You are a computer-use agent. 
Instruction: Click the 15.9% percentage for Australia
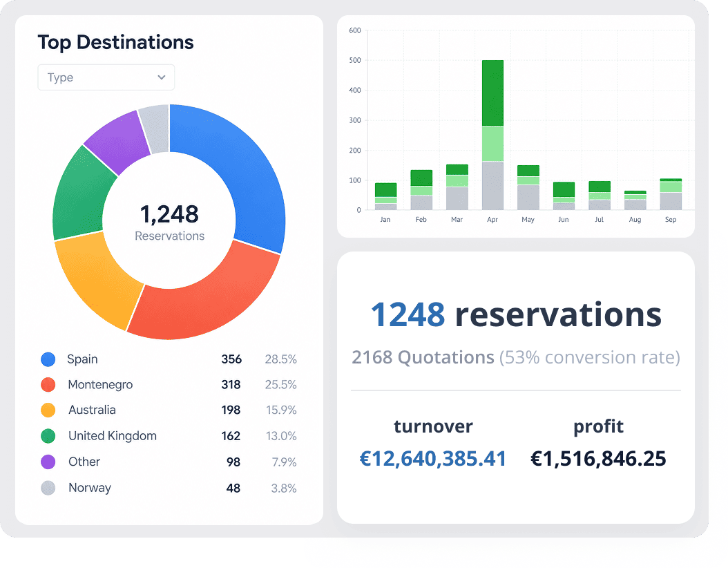(x=281, y=410)
